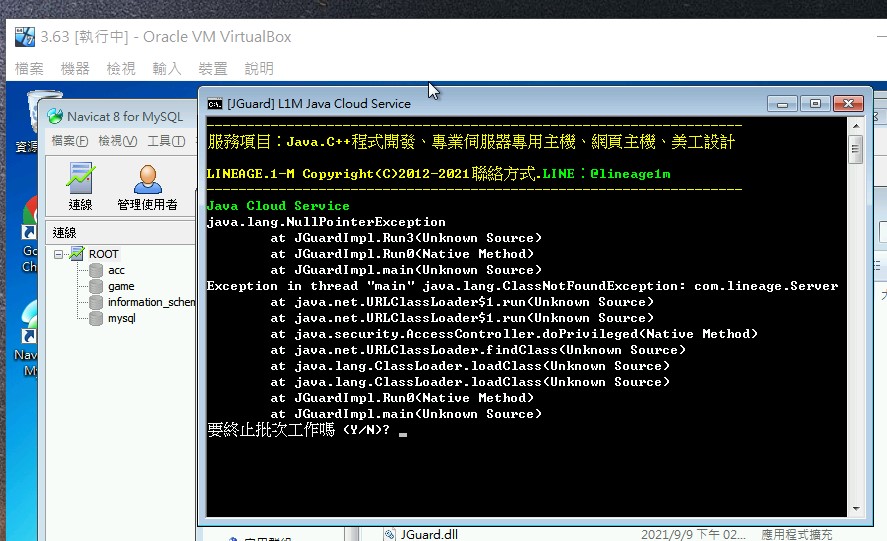Screen dimensions: 887x541
Task: Click the JGuard.dll file icon
Action: pyautogui.click(x=390, y=534)
